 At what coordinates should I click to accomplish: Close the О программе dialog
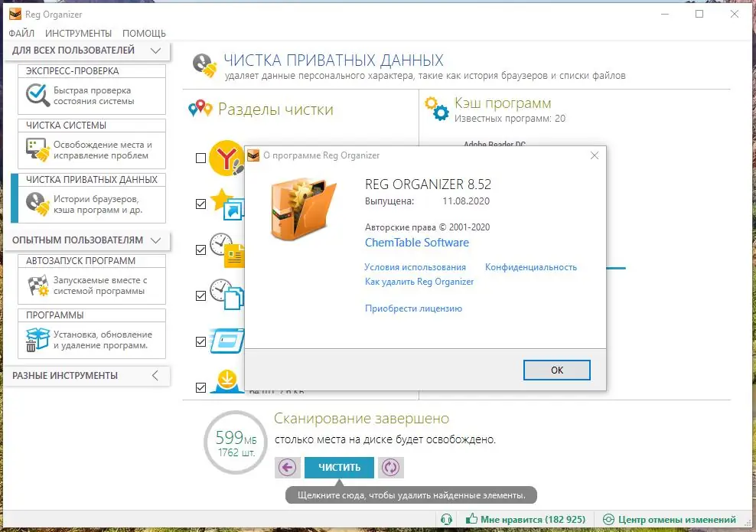pyautogui.click(x=594, y=155)
